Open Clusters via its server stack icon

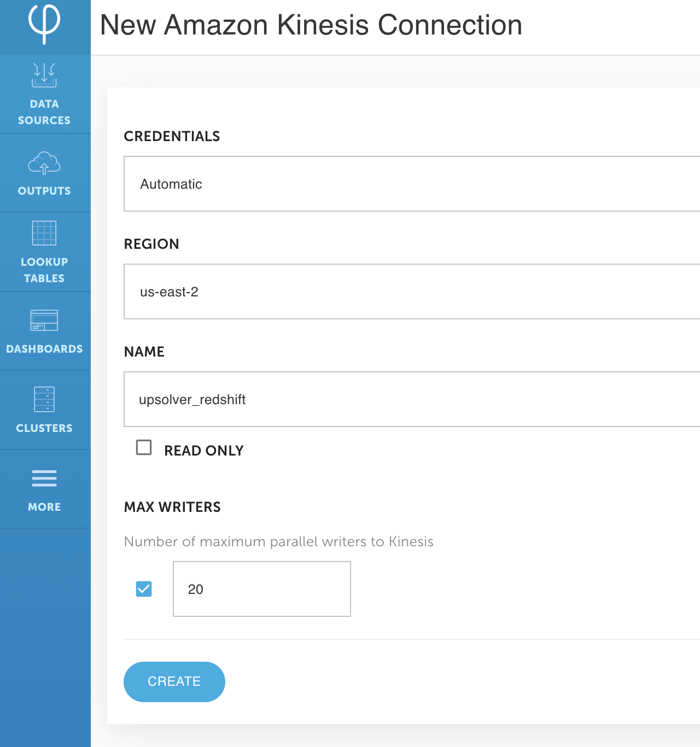coord(44,399)
